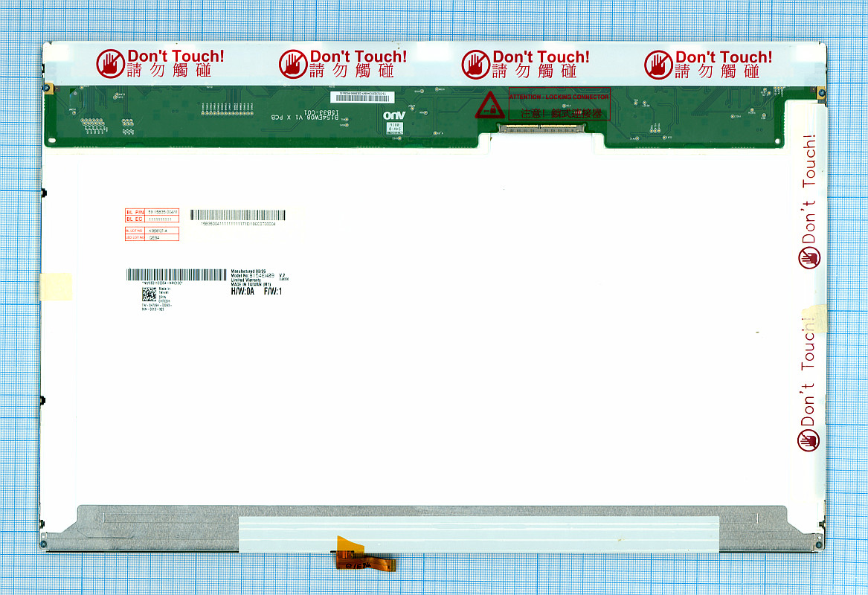Click the fourth Don't Touch hand icon on top strip
Screen dimensions: 868x595
(658, 64)
